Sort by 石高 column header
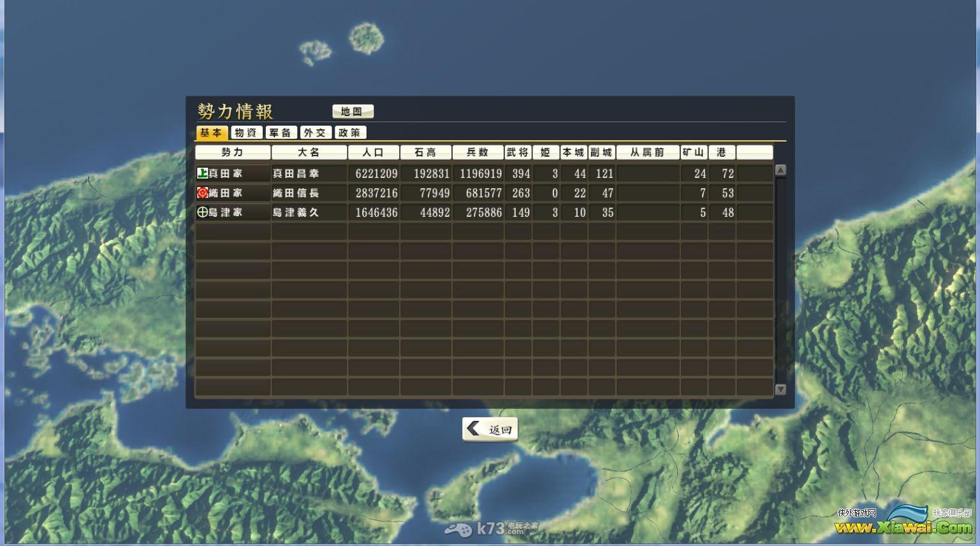This screenshot has width=980, height=546. point(426,152)
